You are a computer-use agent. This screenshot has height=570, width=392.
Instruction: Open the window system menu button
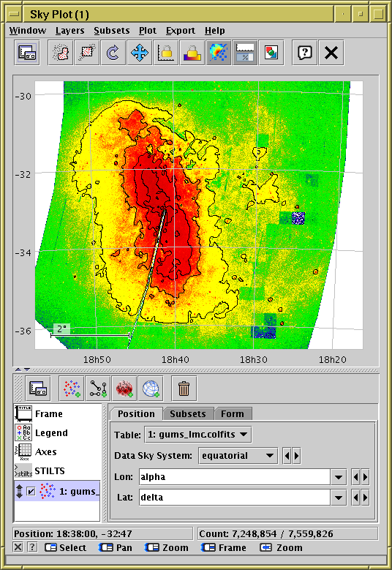pos(14,14)
